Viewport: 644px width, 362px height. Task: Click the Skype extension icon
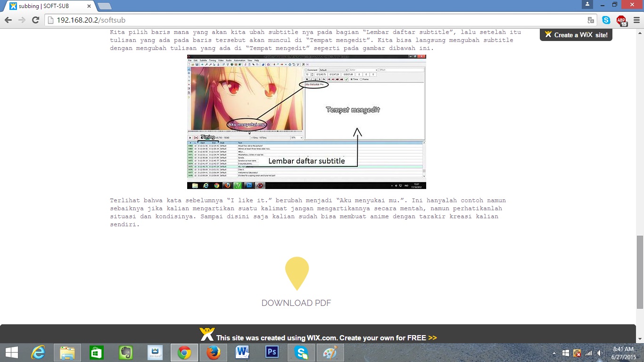pyautogui.click(x=606, y=20)
